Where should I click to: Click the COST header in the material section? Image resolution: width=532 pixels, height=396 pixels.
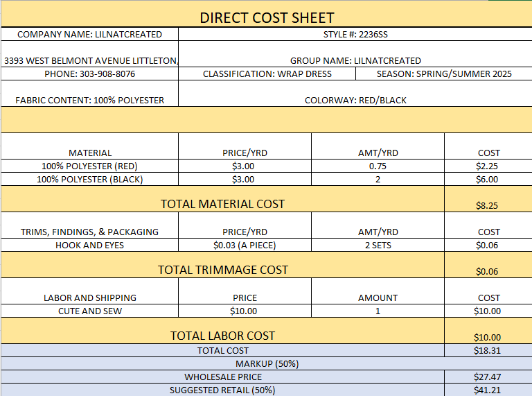coord(488,146)
